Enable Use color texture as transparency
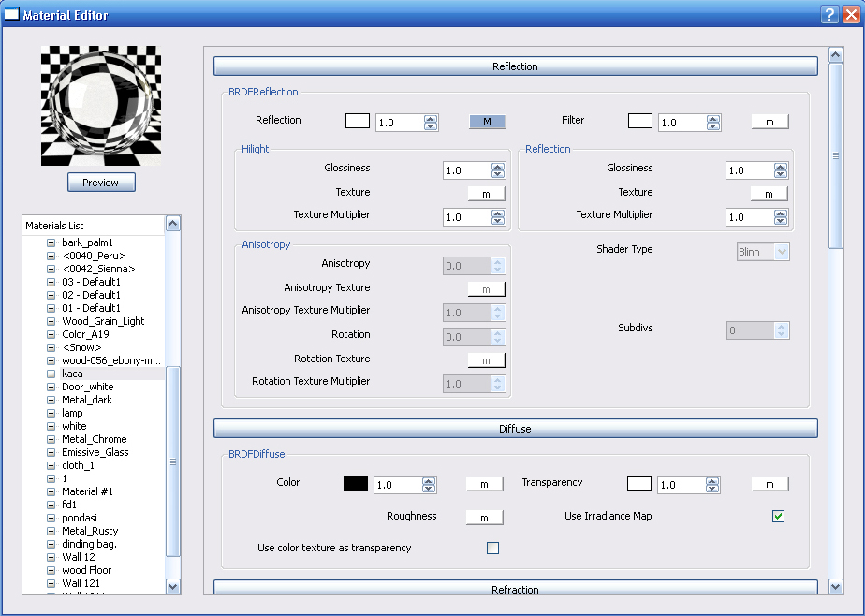The width and height of the screenshot is (865, 616). (492, 548)
